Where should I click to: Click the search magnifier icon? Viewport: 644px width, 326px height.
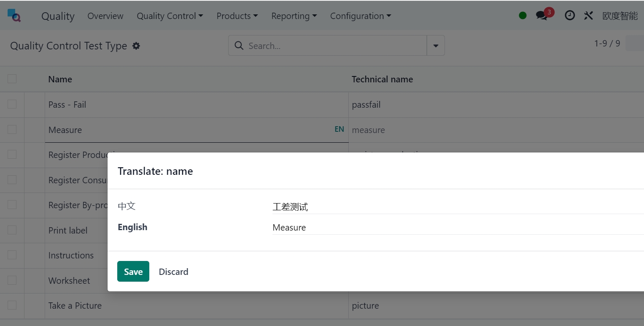[x=239, y=46]
